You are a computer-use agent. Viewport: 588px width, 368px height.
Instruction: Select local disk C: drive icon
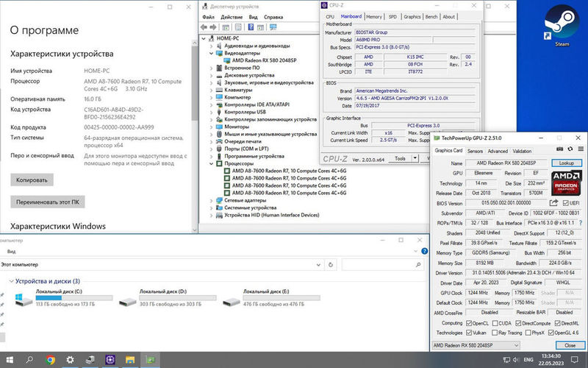[x=24, y=300]
